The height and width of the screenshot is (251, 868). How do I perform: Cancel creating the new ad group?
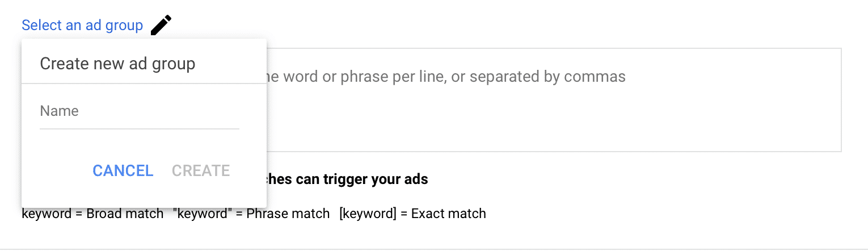point(123,170)
